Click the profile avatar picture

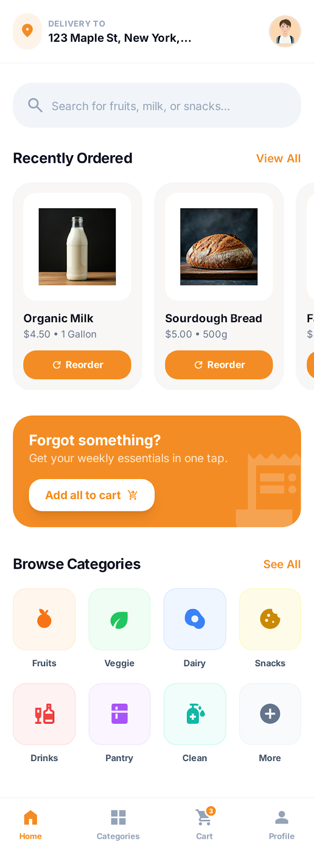coord(285,31)
